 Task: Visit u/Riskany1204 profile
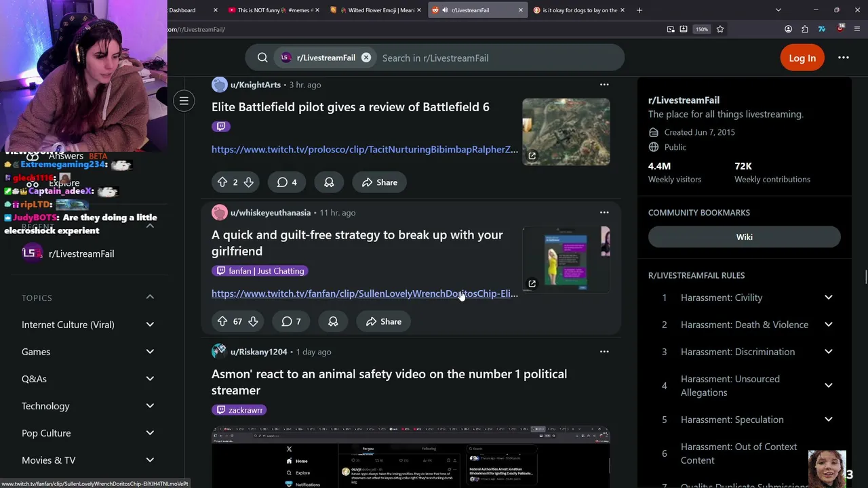pyautogui.click(x=258, y=352)
